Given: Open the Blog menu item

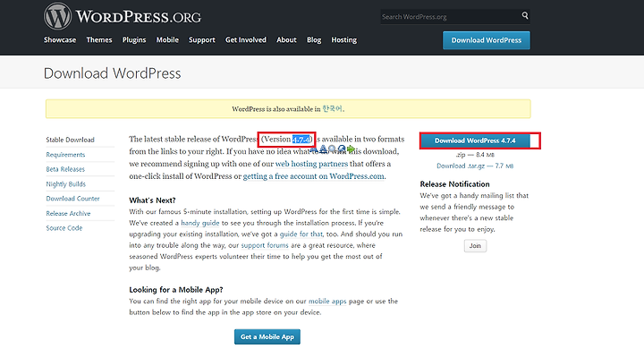Looking at the screenshot, I should coord(314,40).
